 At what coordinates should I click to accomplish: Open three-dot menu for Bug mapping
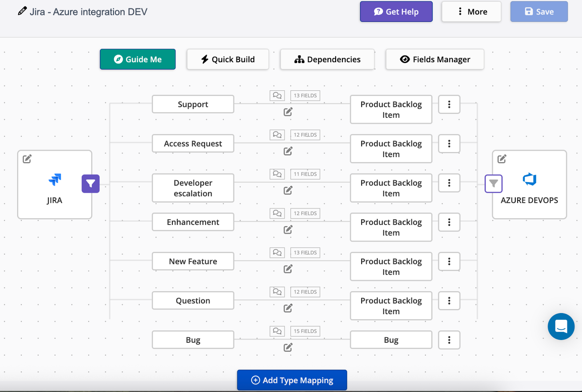click(x=449, y=340)
